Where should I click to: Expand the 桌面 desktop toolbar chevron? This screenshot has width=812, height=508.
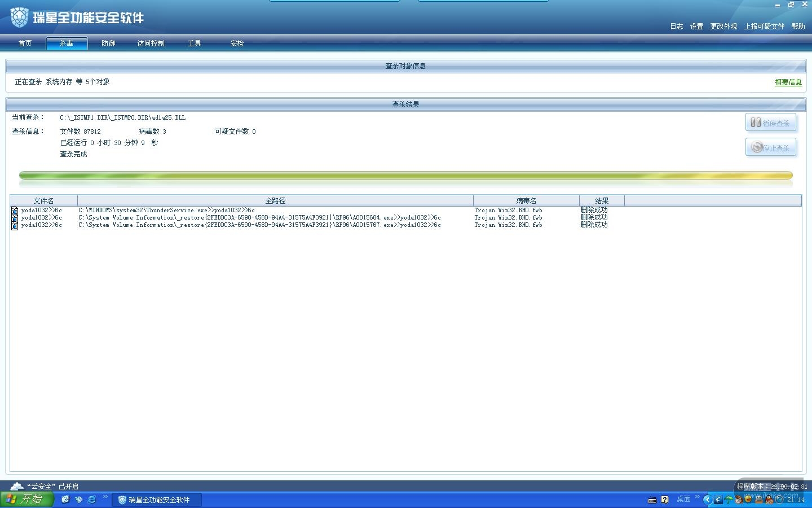pos(698,497)
